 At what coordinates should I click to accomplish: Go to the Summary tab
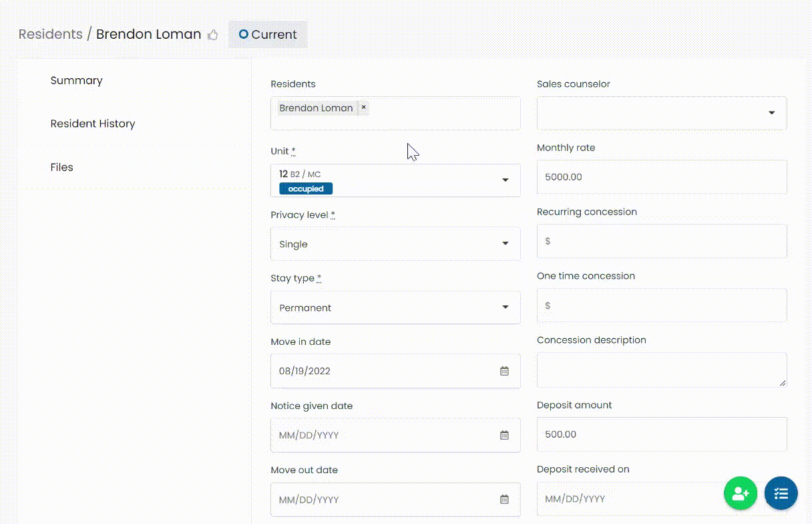click(77, 80)
